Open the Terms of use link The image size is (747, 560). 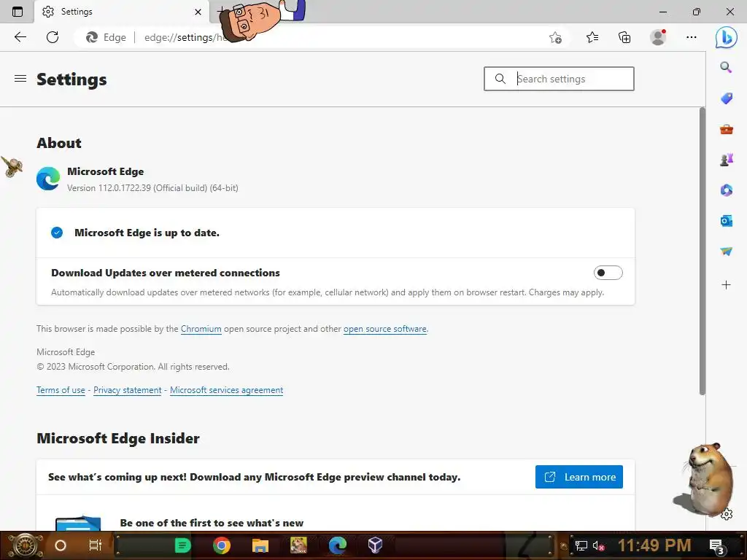[x=61, y=390]
